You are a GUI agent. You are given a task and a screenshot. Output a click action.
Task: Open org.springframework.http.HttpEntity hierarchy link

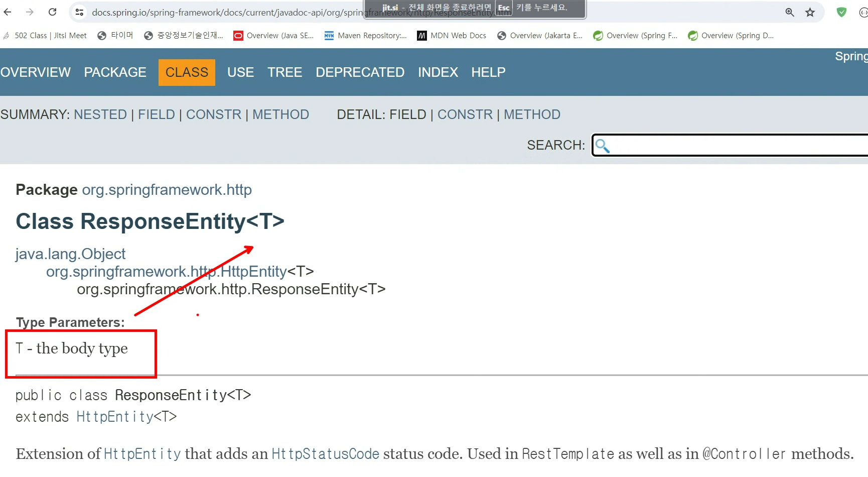(x=167, y=272)
